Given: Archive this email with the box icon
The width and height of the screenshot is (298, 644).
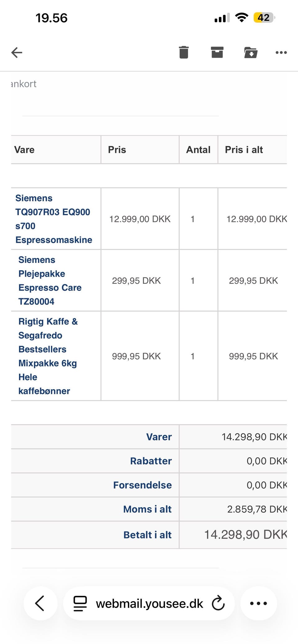Looking at the screenshot, I should 217,52.
